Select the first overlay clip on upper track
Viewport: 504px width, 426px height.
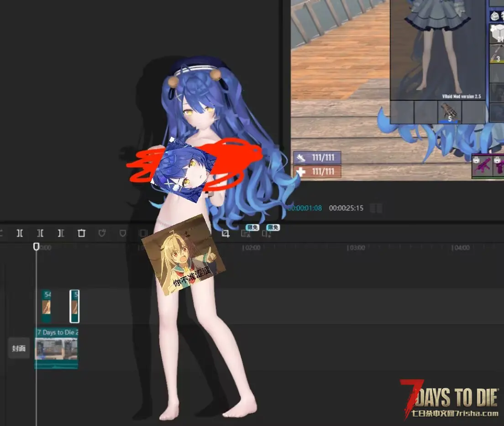[46, 306]
